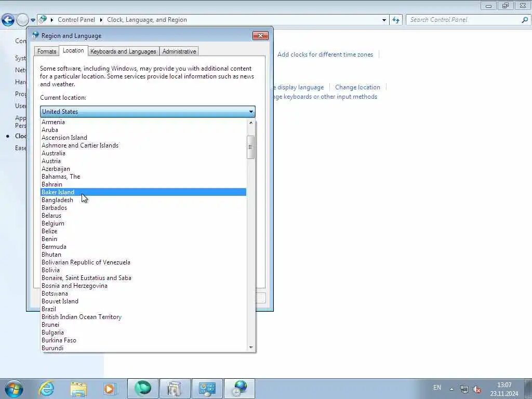
Task: Launch Internet Explorer from taskbar
Action: [x=46, y=389]
